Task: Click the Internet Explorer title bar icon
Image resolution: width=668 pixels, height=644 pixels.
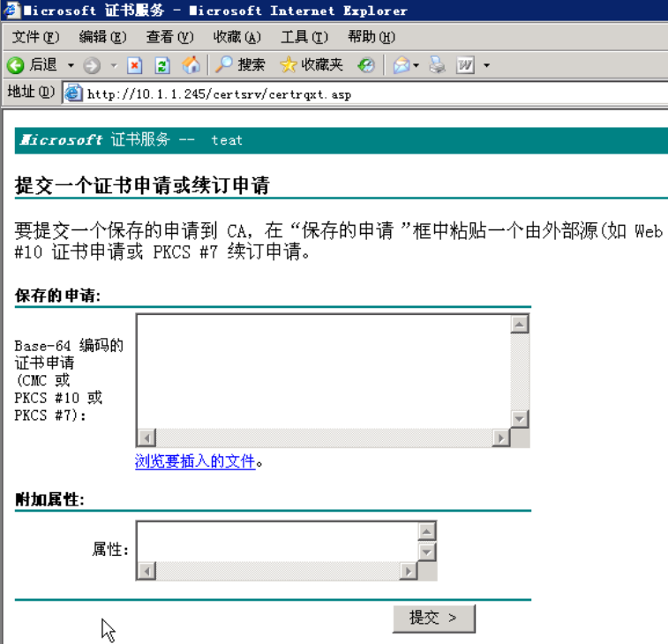Action: coord(11,10)
